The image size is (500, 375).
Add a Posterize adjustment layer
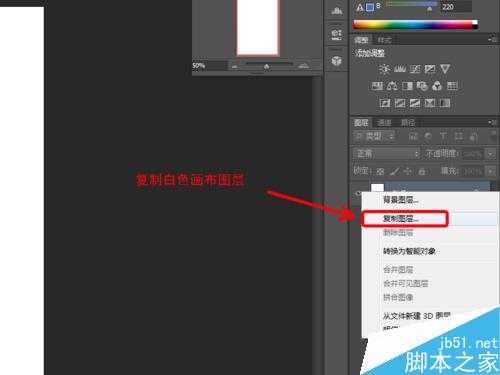[x=400, y=103]
